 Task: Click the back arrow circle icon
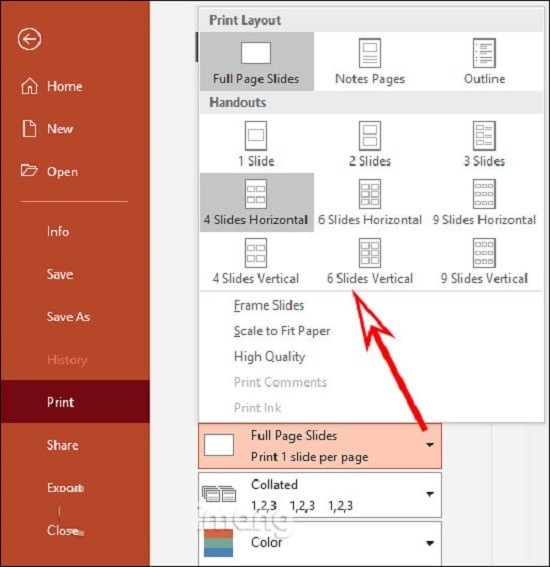[29, 39]
